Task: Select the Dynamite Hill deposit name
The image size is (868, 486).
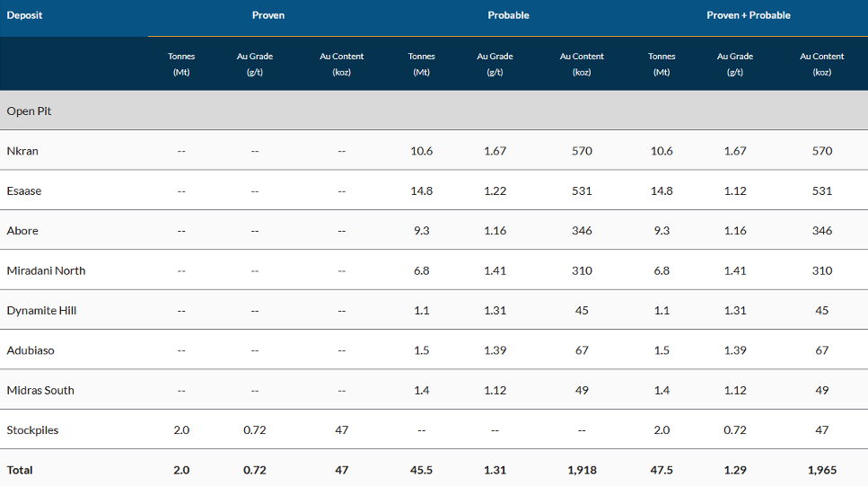Action: tap(41, 311)
